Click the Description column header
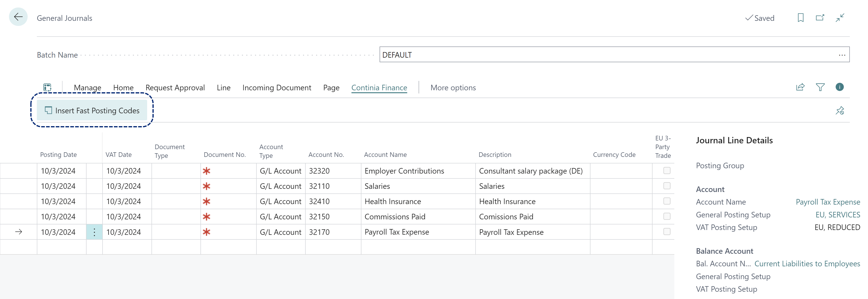868x299 pixels. click(x=495, y=154)
